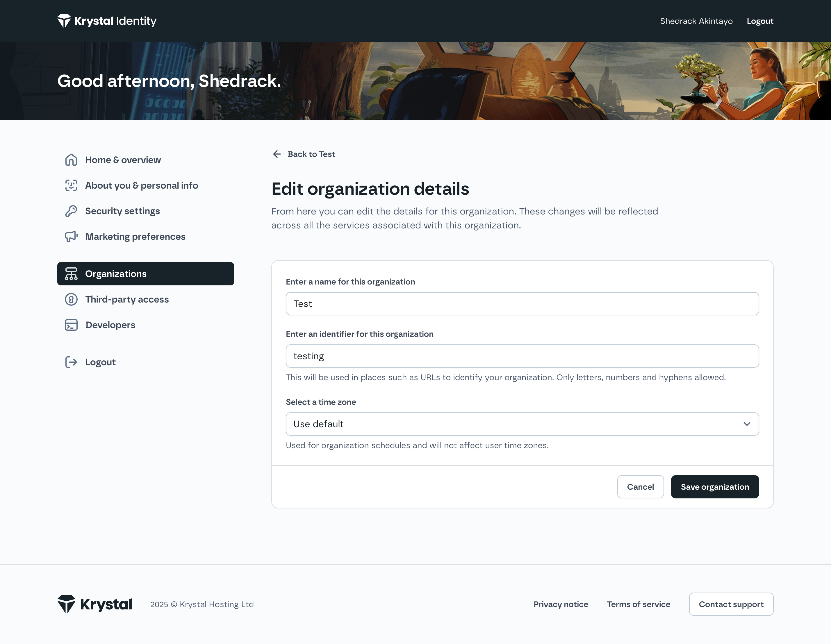Click Logout in the sidebar
The width and height of the screenshot is (831, 644).
(x=146, y=362)
